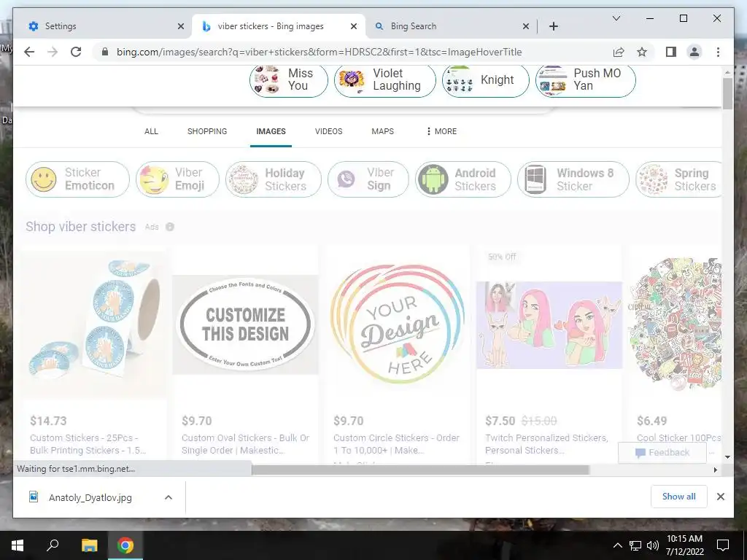
Task: Open tab search chevron
Action: click(x=616, y=18)
